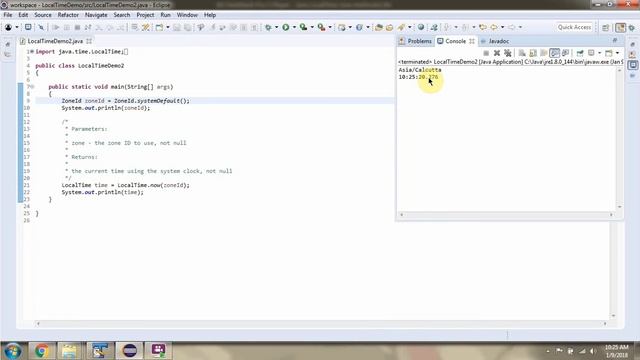Click the New Java Package toolbar icon
The height and width of the screenshot is (360, 640).
pyautogui.click(x=342, y=27)
